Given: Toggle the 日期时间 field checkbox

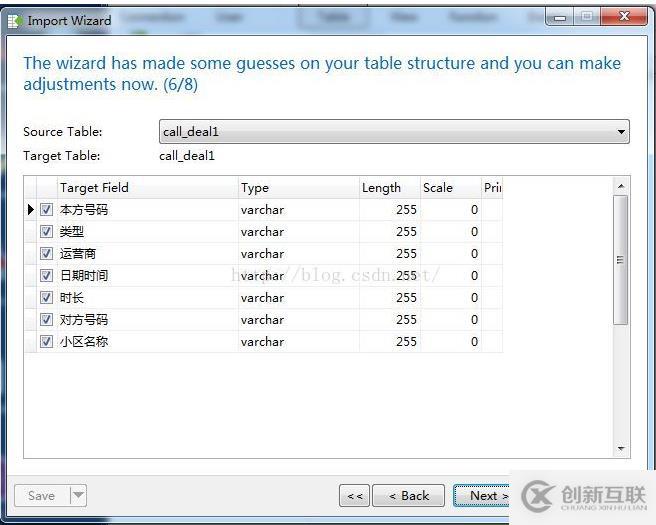Looking at the screenshot, I should coord(46,276).
